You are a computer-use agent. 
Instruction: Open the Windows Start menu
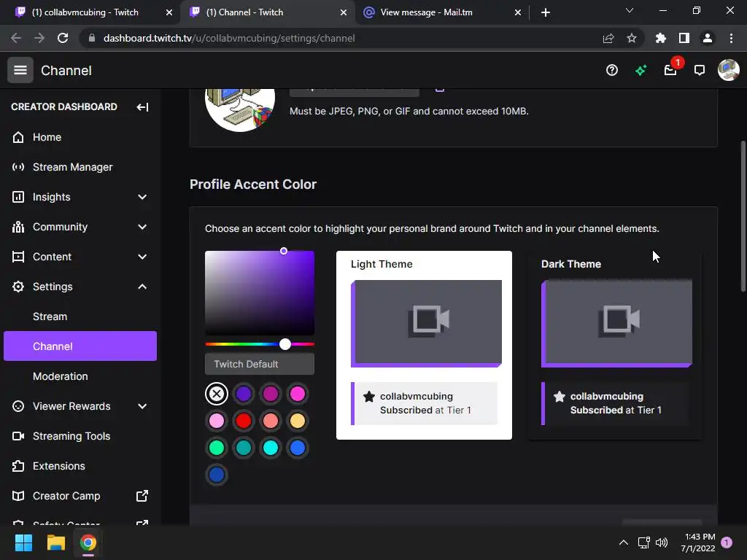[23, 542]
